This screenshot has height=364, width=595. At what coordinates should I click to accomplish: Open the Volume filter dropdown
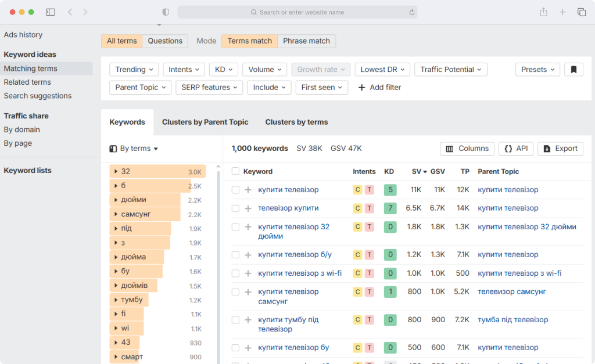265,70
